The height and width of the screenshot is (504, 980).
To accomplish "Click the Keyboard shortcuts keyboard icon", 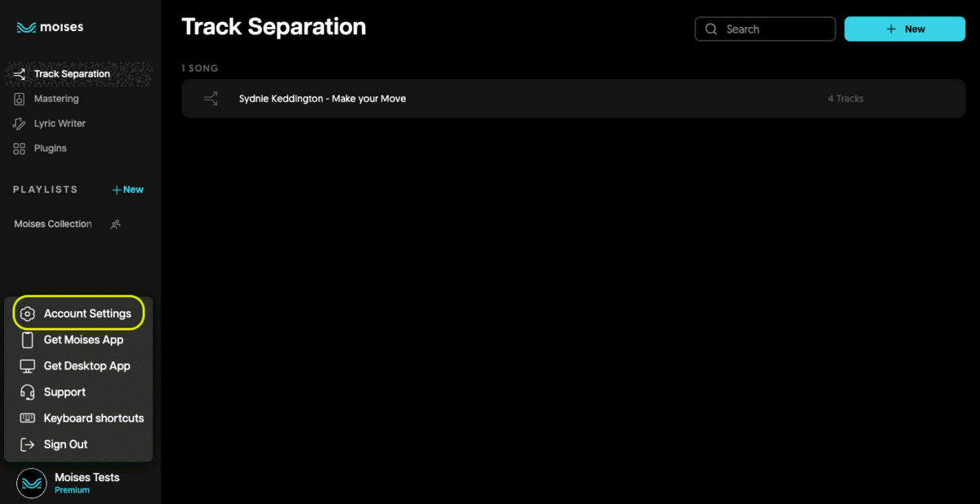I will [x=28, y=418].
